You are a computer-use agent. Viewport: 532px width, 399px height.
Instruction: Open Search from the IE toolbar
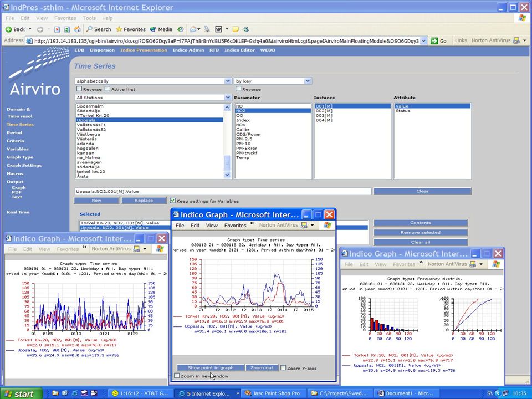(x=99, y=29)
